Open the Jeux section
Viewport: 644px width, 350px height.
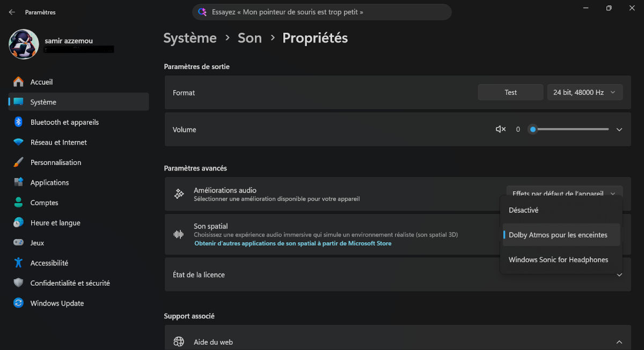coord(79,243)
